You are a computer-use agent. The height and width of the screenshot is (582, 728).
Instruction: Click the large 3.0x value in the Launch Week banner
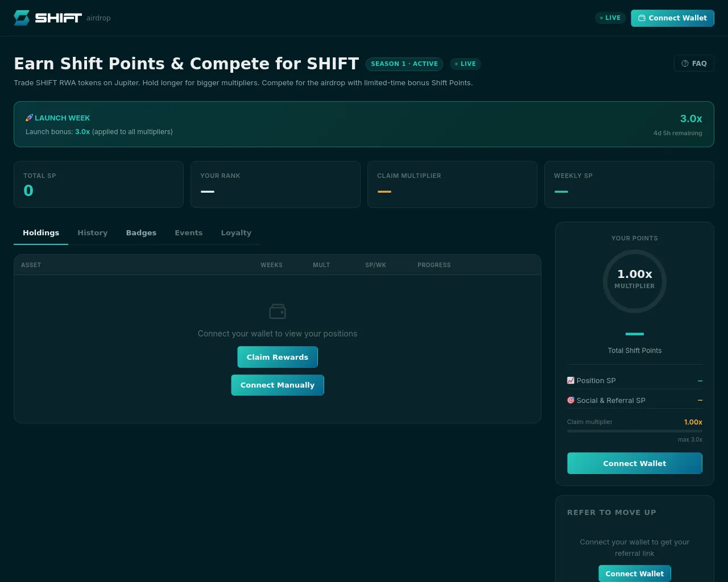click(691, 118)
